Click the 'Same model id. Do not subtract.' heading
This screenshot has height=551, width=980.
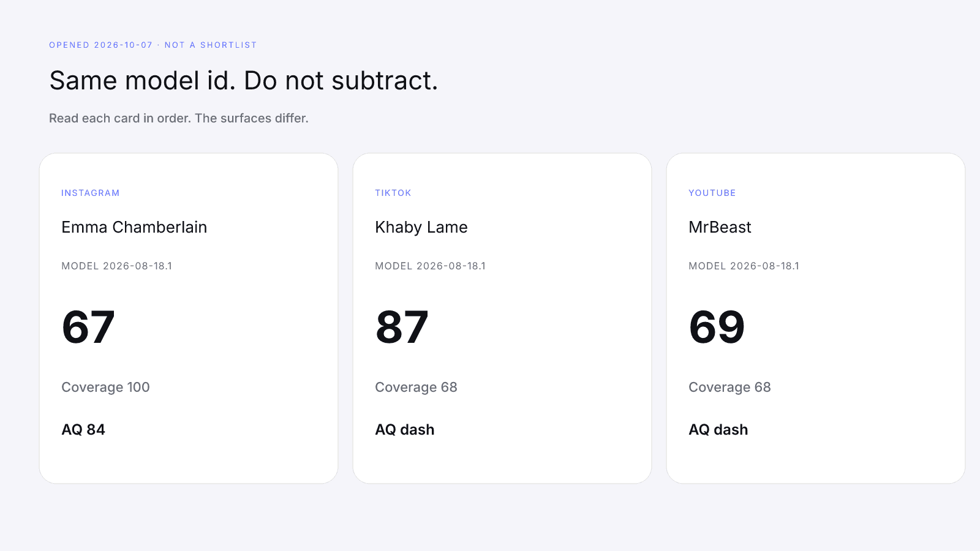(244, 81)
